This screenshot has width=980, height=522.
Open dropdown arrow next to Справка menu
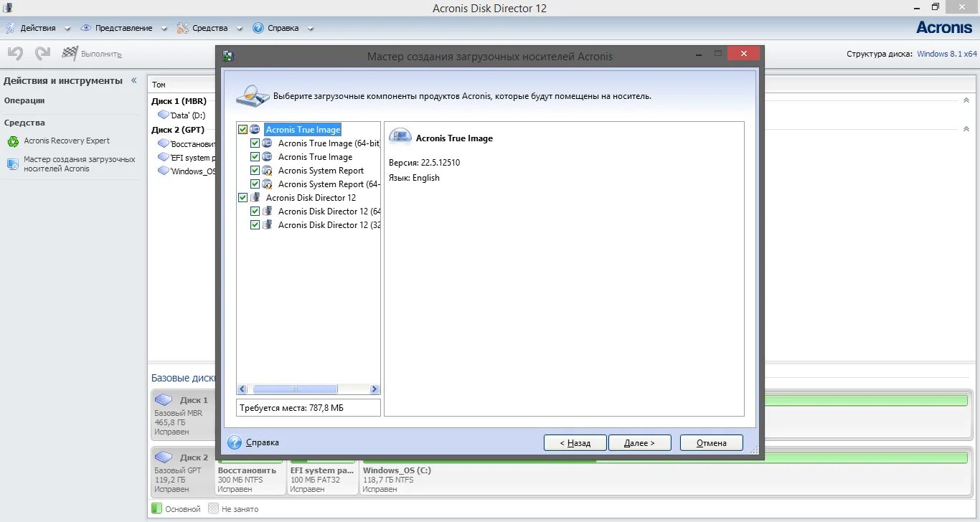click(311, 29)
